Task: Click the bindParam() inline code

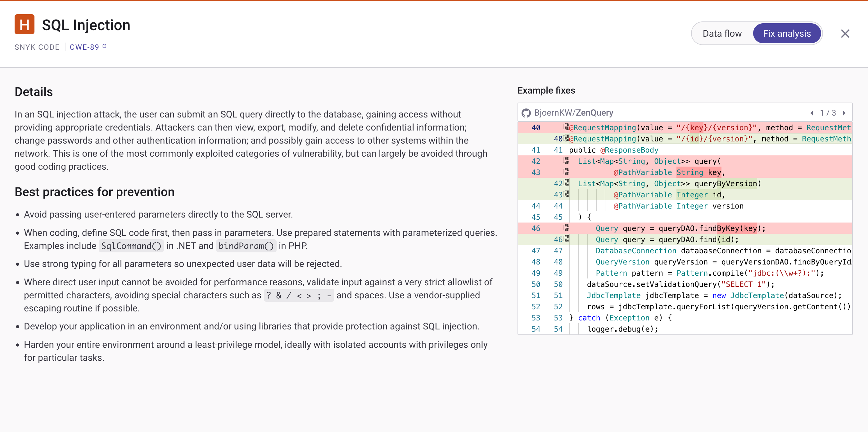Action: point(246,246)
